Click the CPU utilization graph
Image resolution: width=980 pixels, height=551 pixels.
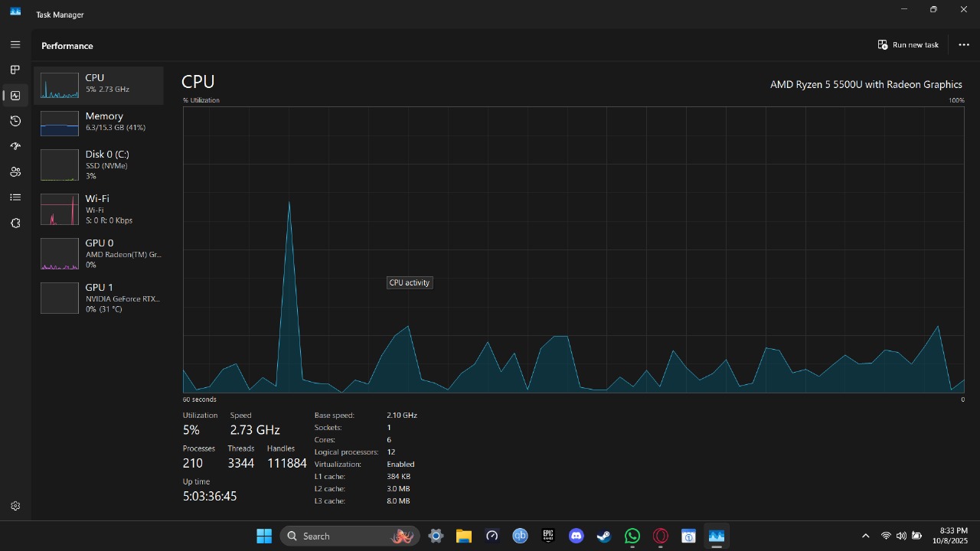click(x=573, y=249)
